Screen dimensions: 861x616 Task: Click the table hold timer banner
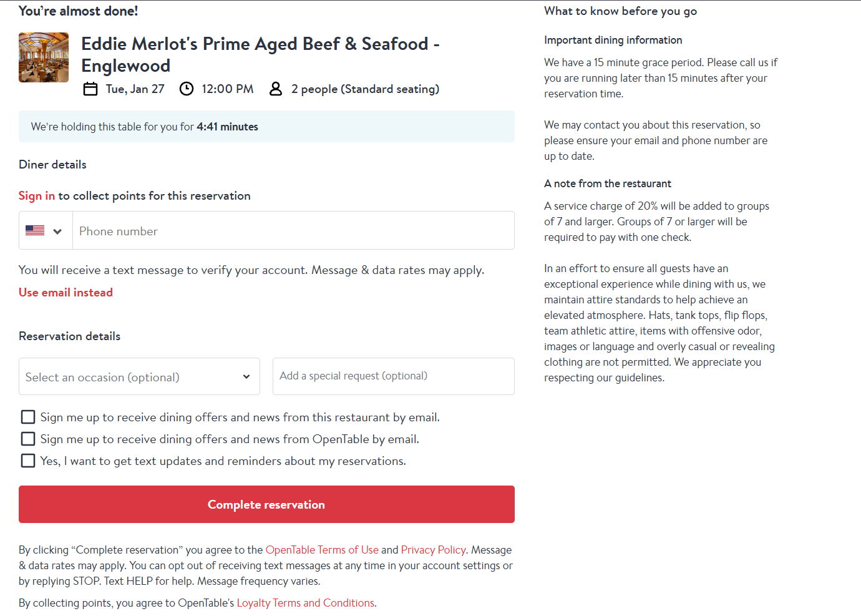click(266, 127)
